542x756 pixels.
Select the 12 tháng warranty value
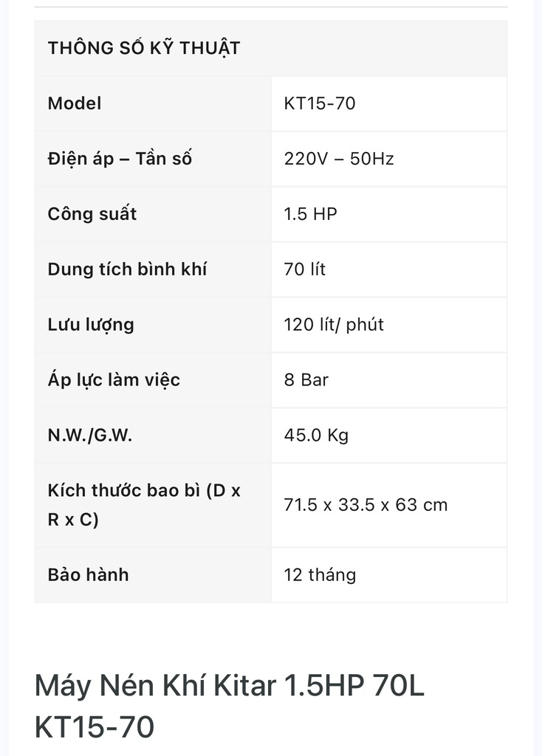pos(320,574)
